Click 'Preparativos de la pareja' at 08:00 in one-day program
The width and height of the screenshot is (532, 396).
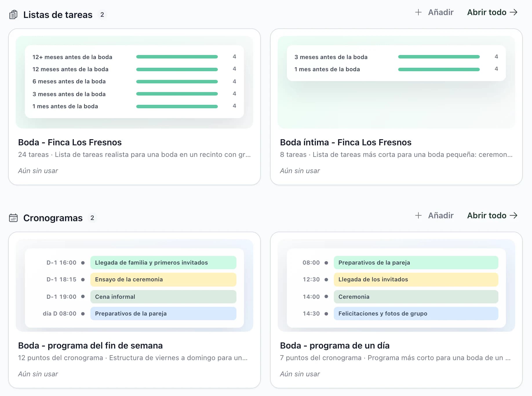416,263
